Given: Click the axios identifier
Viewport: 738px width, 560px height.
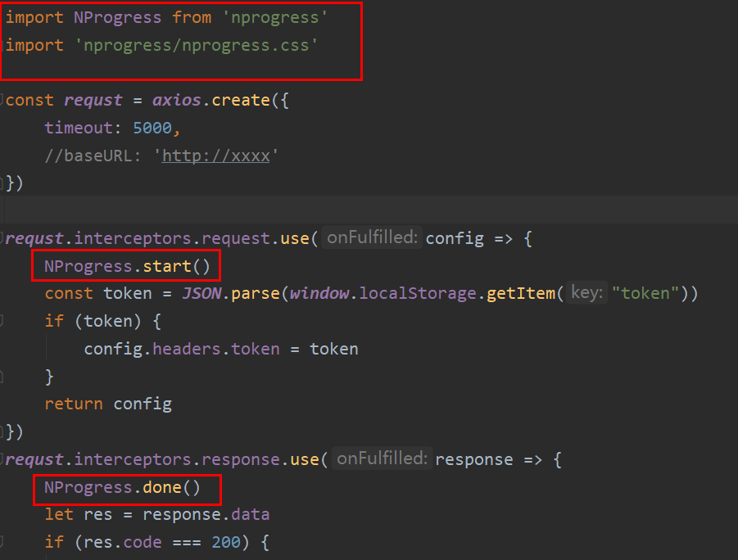Looking at the screenshot, I should 176,100.
